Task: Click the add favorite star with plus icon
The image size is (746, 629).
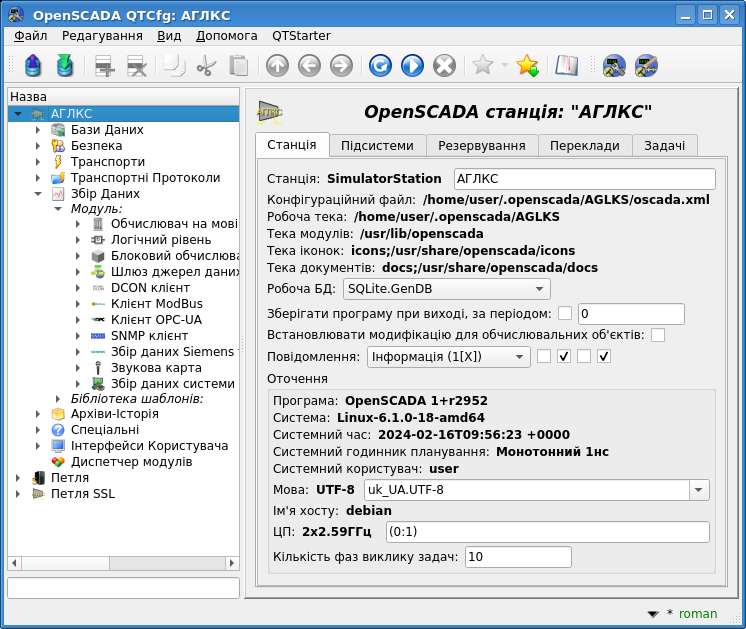Action: [527, 66]
